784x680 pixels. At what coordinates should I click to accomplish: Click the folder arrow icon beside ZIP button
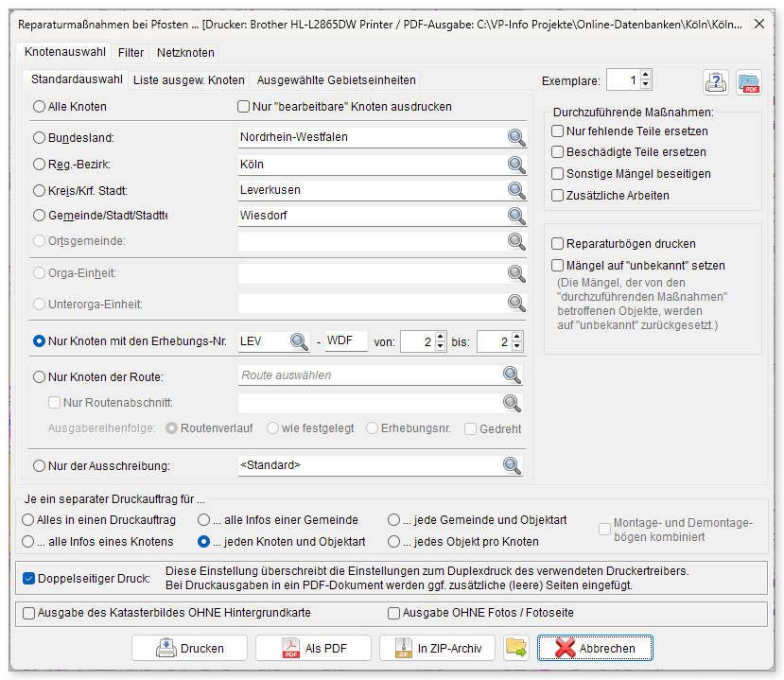(x=516, y=648)
